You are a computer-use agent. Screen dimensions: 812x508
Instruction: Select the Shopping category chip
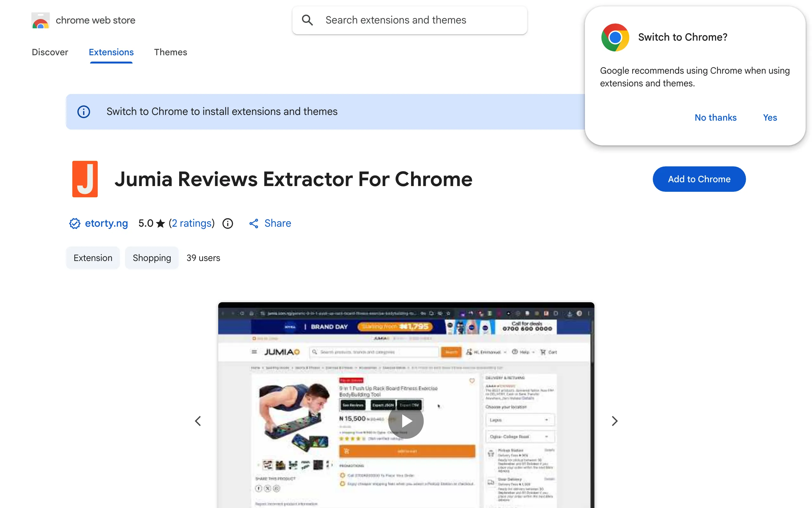(x=152, y=258)
